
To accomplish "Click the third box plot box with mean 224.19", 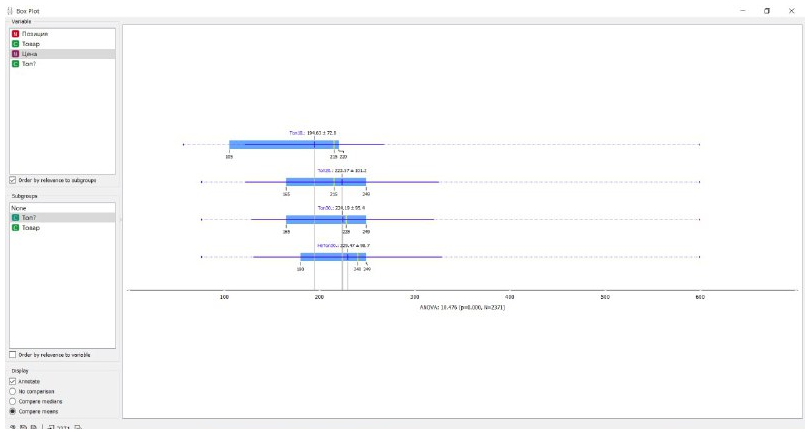I will point(326,220).
